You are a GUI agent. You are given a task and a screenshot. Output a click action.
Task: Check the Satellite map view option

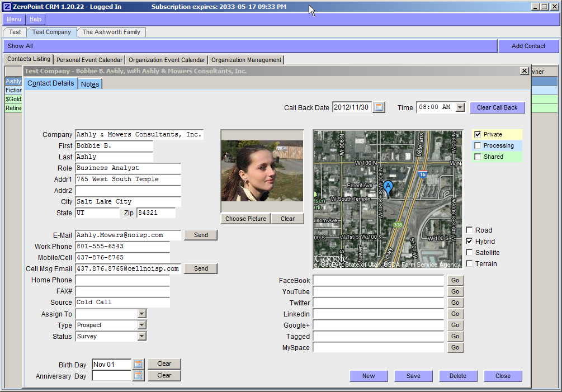[469, 252]
